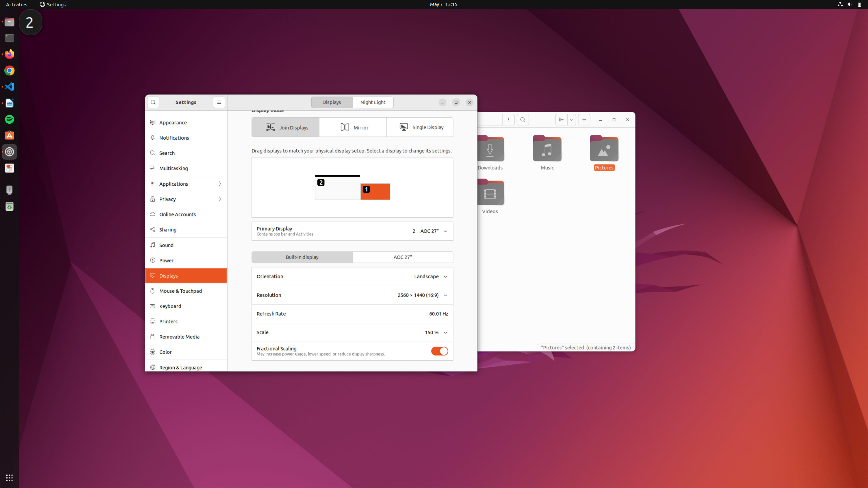Select Join Displays mode
Image resolution: width=868 pixels, height=488 pixels.
pyautogui.click(x=285, y=127)
